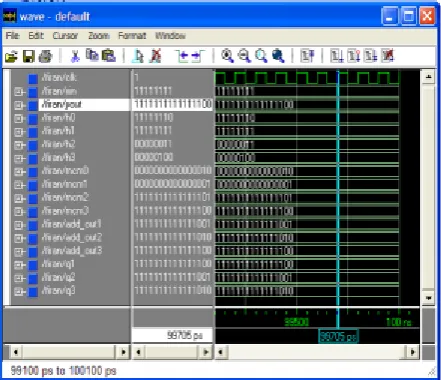Click right arrow of waveform horizontal scrollbar

pos(413,352)
